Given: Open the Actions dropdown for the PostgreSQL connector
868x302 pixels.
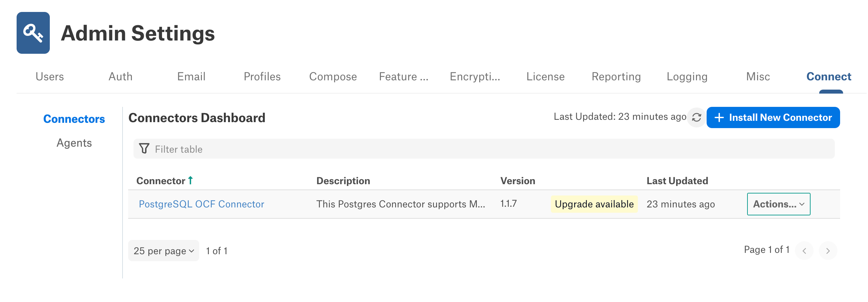Looking at the screenshot, I should 778,204.
